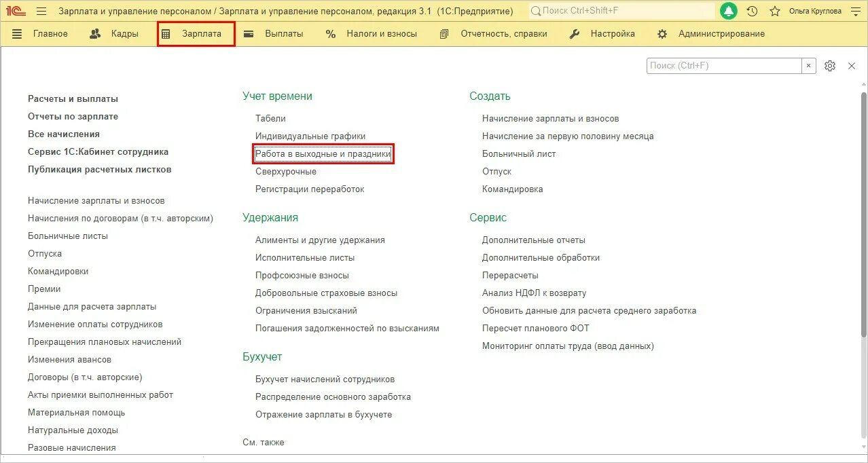Screen dimensions: 868x463
Task: Open Расчеты и выплаты
Action: [x=73, y=99]
